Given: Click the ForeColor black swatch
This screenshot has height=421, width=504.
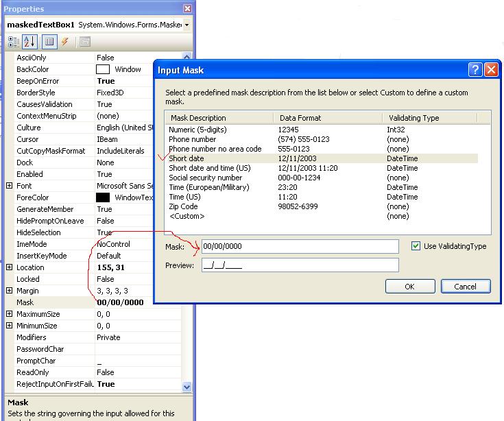Looking at the screenshot, I should pyautogui.click(x=103, y=197).
